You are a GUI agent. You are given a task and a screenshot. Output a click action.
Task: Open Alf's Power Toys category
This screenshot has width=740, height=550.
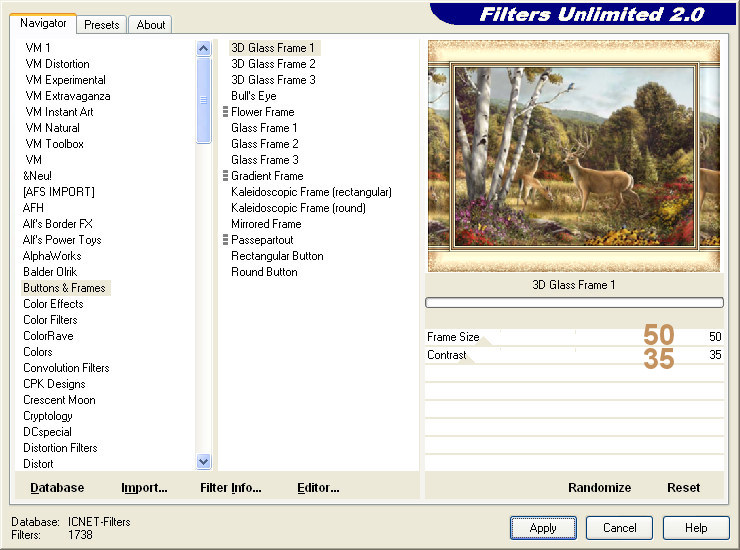[x=62, y=240]
